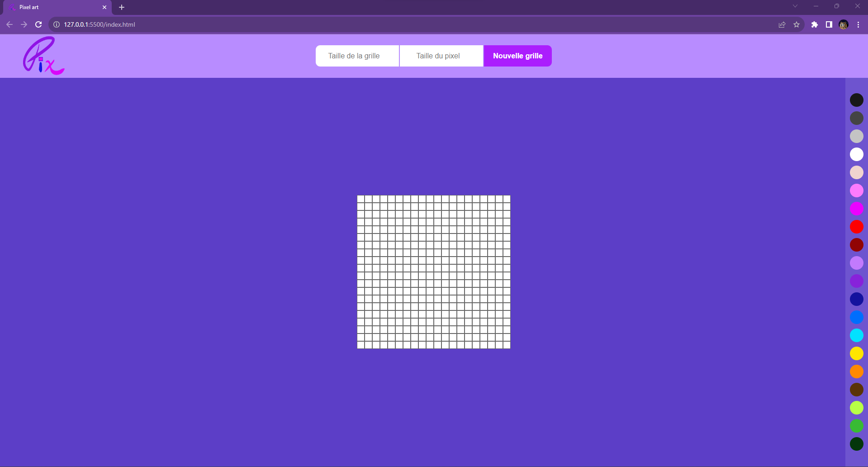Screen dimensions: 868x467
Task: Click the share icon in the address bar
Action: tap(782, 24)
